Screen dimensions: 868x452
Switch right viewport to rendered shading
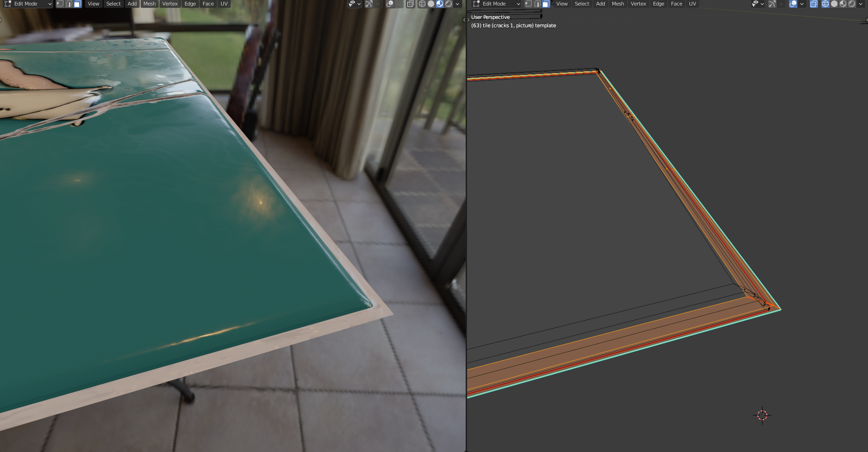852,4
